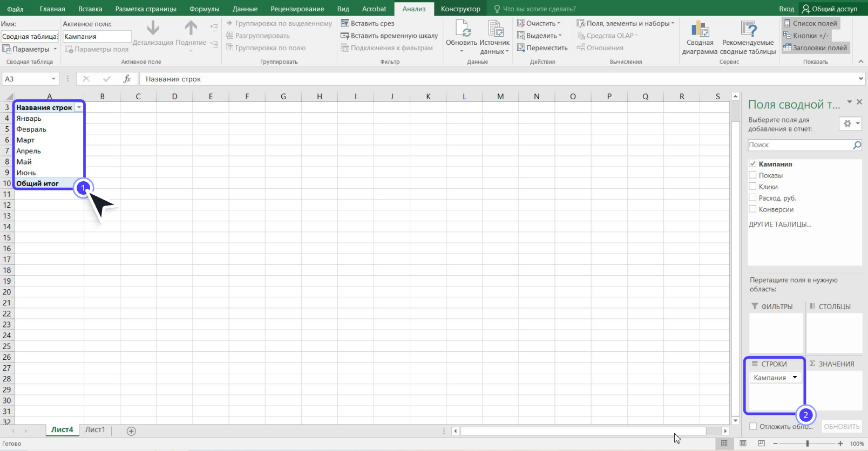Switch to the Формулы tab

pyautogui.click(x=205, y=9)
